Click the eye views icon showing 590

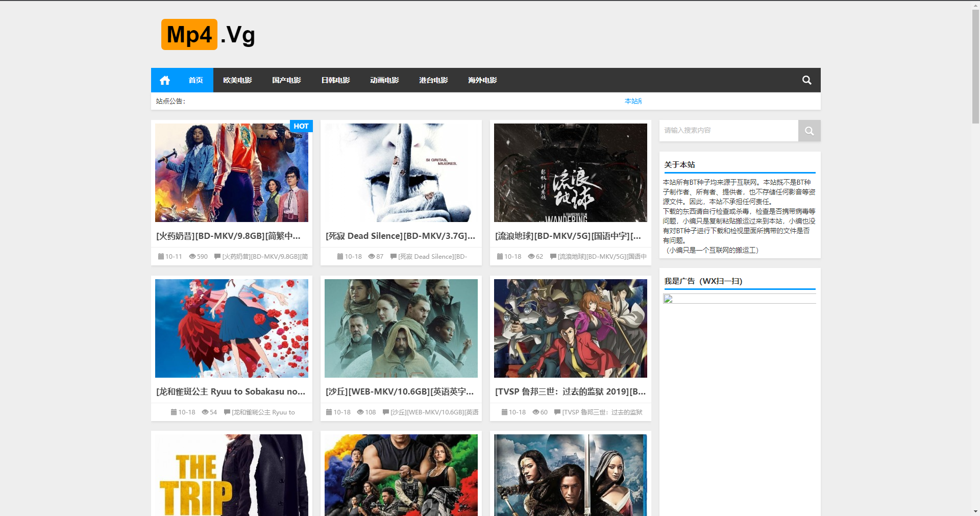[192, 256]
